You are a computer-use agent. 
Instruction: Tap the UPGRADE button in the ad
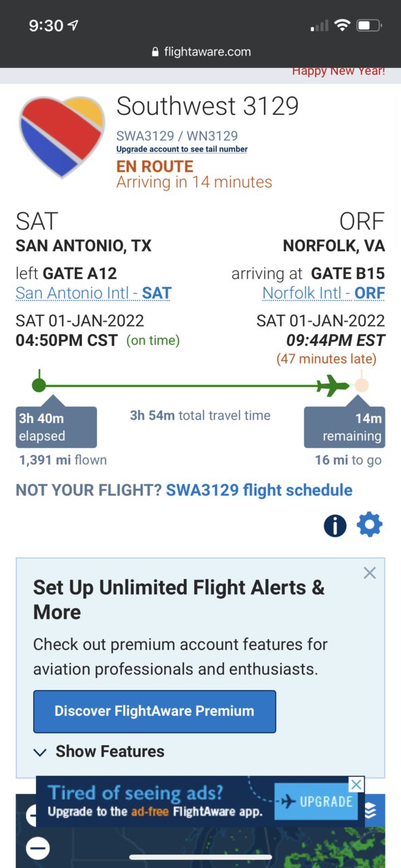point(318,801)
